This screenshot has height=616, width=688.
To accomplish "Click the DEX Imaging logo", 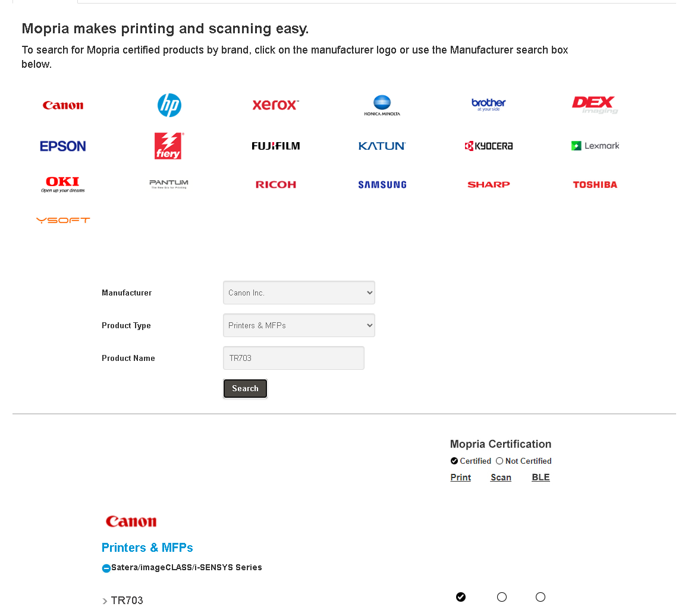I will tap(595, 105).
